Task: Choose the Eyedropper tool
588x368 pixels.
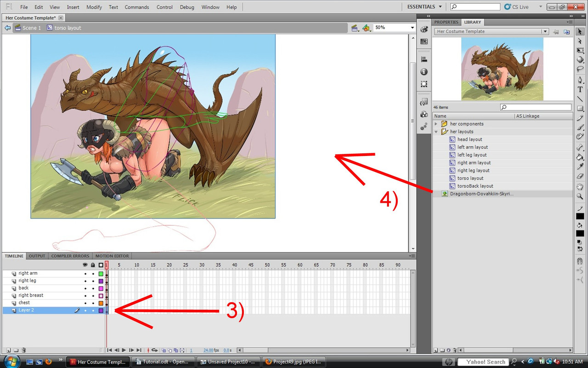Action: [580, 167]
